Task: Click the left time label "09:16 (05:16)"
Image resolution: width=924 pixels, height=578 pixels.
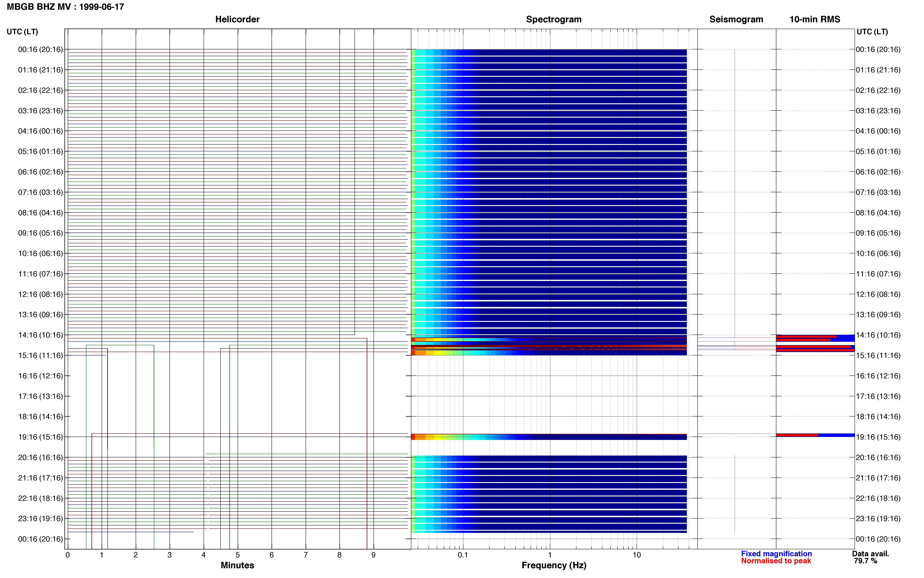Action: pyautogui.click(x=41, y=233)
